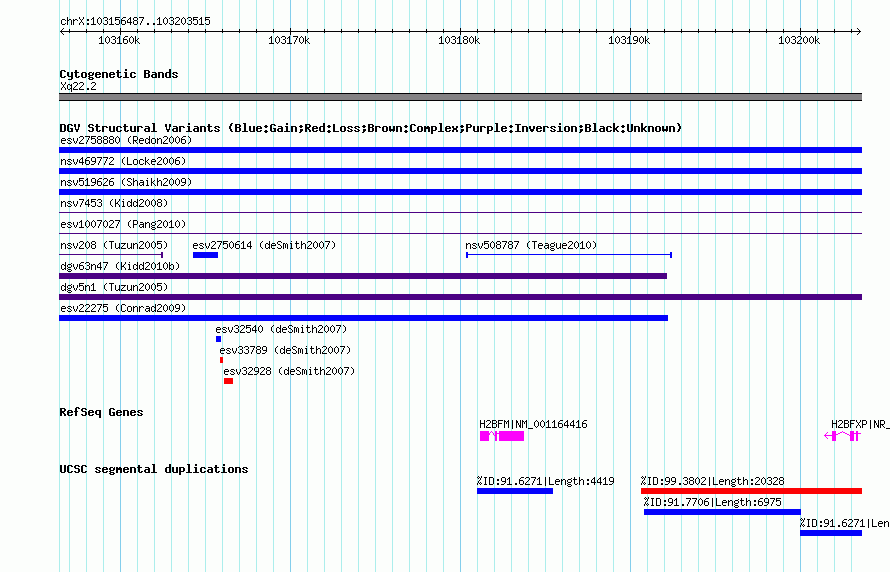Click the esv1007027 (Pang2010) inversion line
The height and width of the screenshot is (572, 890).
(x=460, y=234)
